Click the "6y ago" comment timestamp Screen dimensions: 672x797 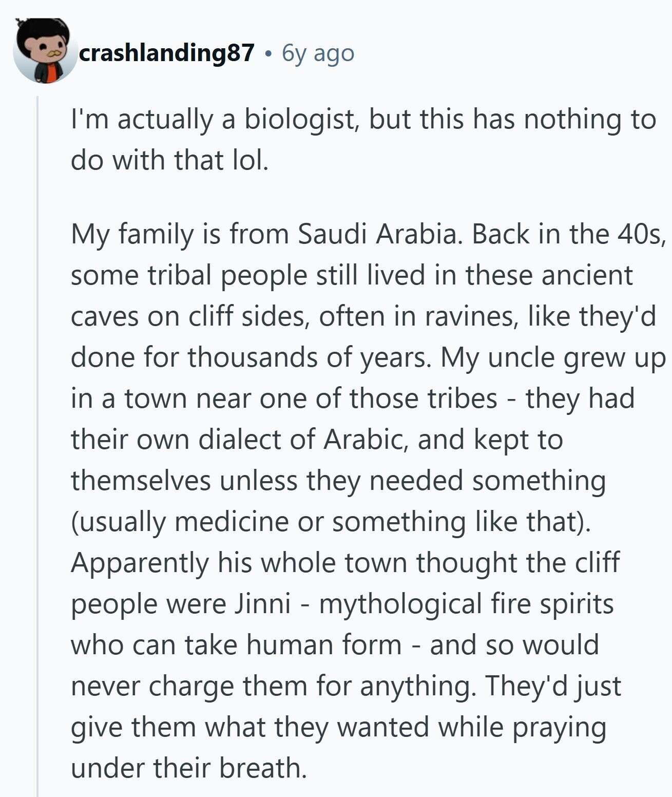pyautogui.click(x=318, y=53)
